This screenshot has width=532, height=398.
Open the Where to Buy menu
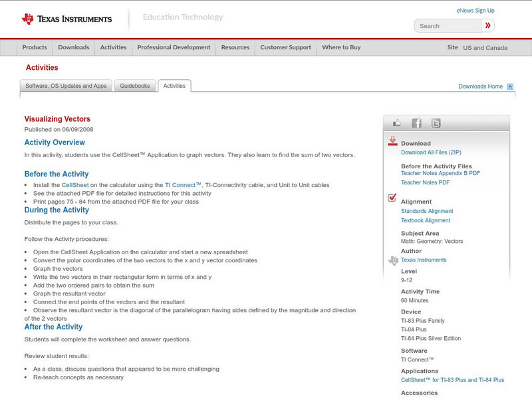point(341,47)
